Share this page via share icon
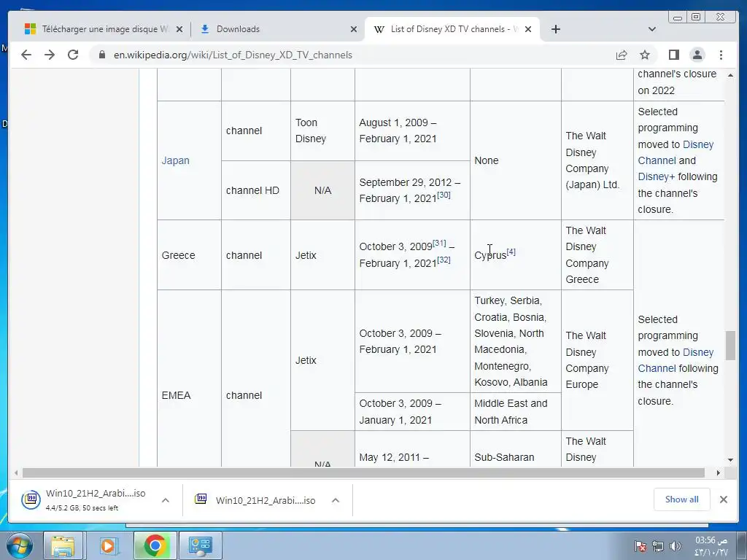Screen dimensions: 747x560 tap(622, 55)
